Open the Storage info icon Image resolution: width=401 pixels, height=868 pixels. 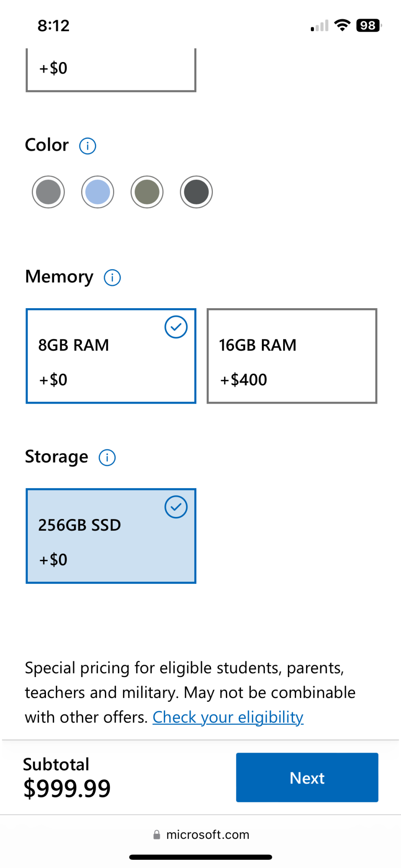pos(107,457)
